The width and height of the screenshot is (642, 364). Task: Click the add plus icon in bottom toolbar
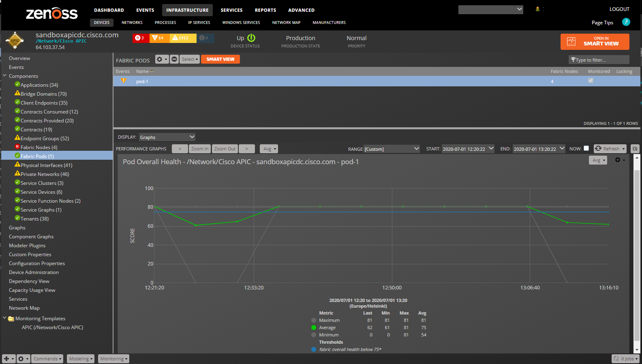9,359
